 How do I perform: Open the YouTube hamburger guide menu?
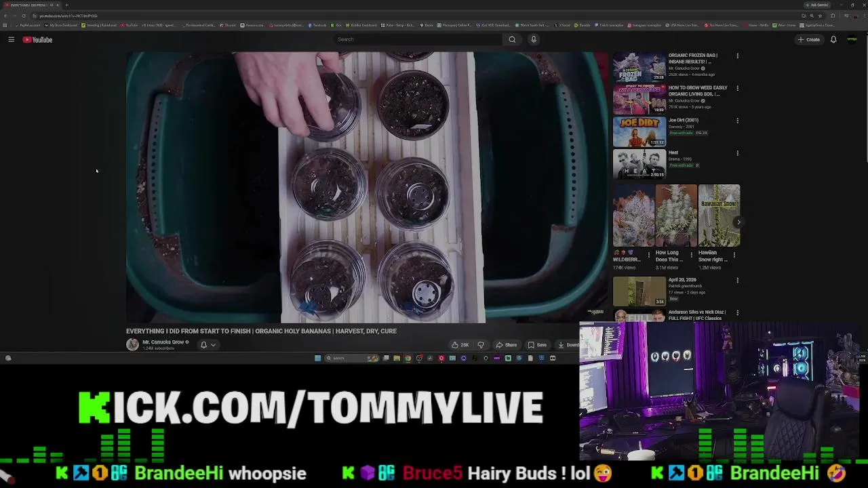click(x=11, y=40)
